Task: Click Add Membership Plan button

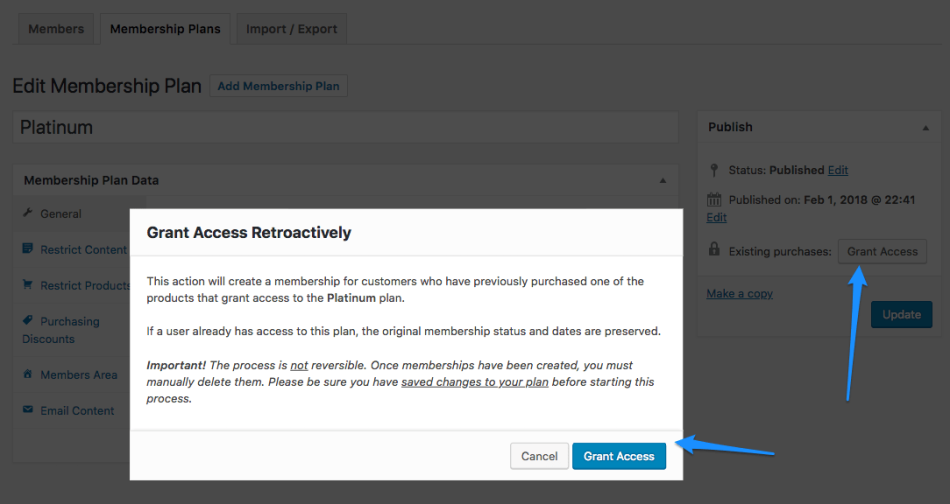Action: point(278,86)
